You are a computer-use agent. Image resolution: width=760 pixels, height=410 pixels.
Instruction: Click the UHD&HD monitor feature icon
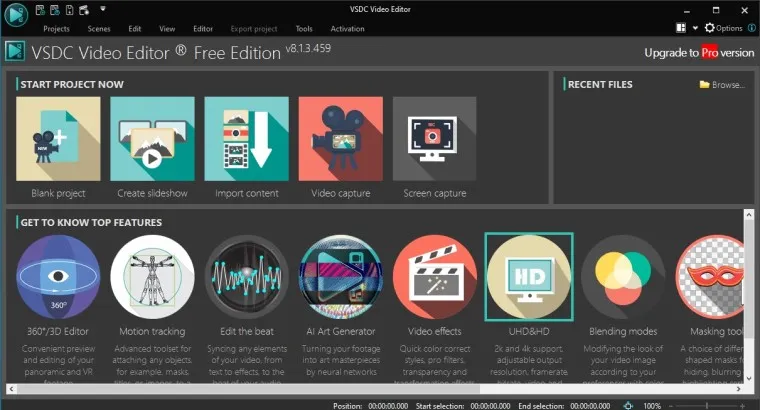pyautogui.click(x=529, y=277)
